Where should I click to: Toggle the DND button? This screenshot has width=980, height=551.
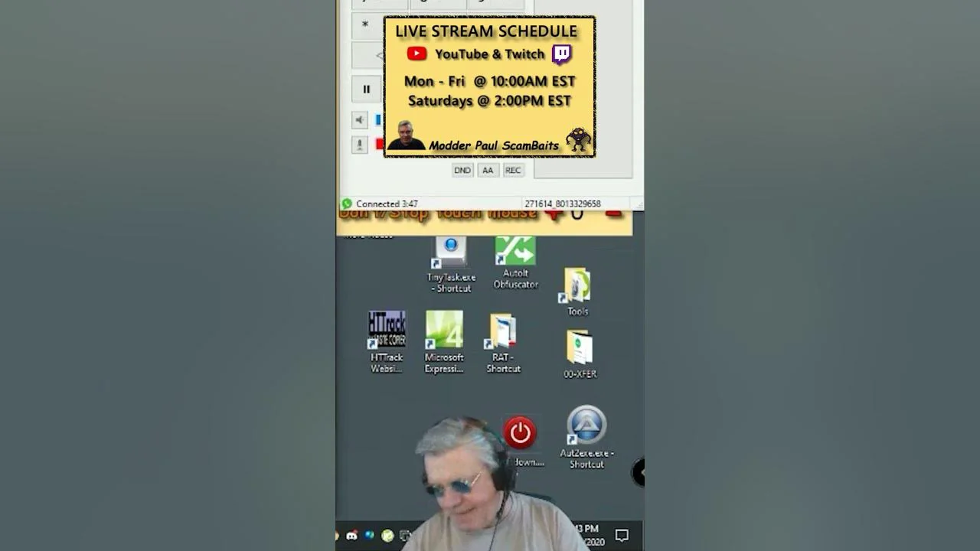pyautogui.click(x=462, y=171)
